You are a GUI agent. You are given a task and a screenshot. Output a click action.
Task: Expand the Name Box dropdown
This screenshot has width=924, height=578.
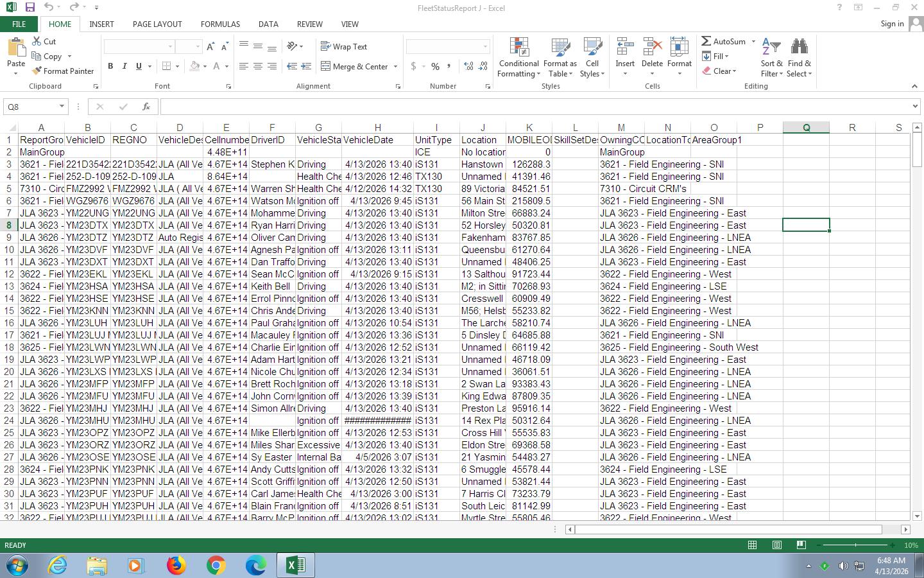(x=62, y=107)
